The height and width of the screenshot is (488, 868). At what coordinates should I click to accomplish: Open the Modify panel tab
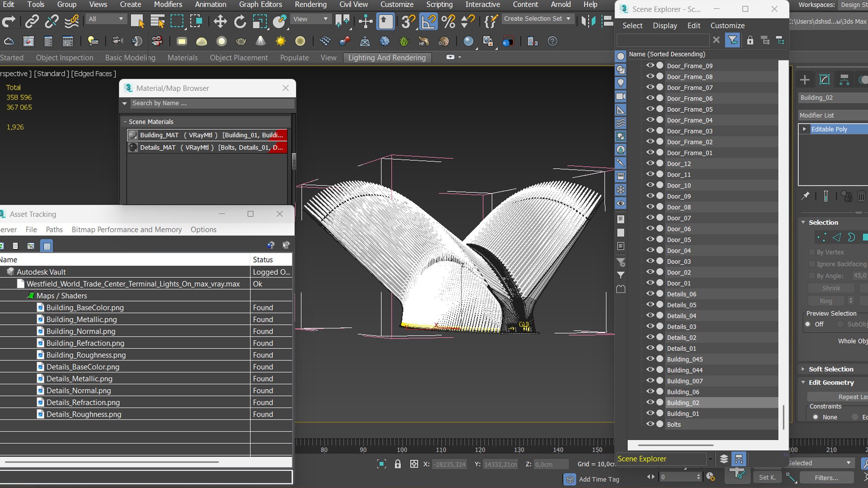(825, 80)
